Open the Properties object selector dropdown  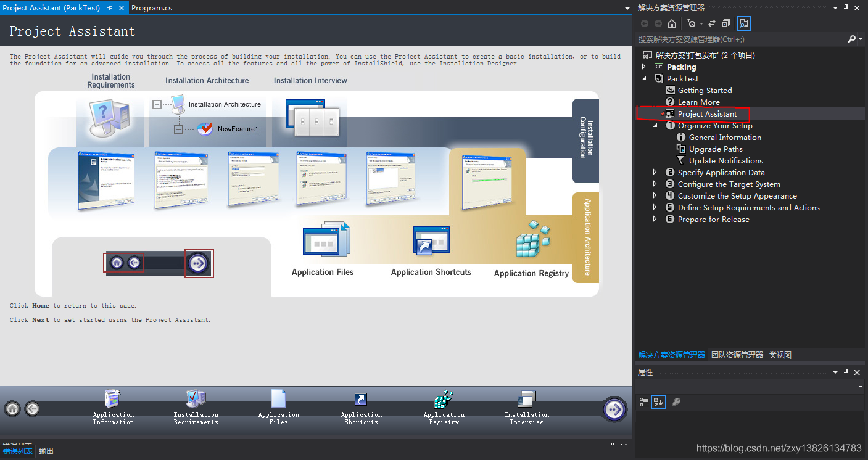(x=861, y=387)
